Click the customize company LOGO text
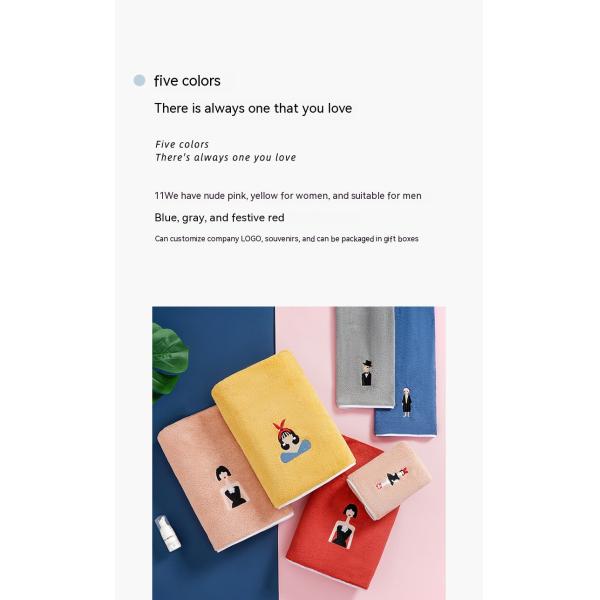This screenshot has height=600, width=600. pyautogui.click(x=286, y=239)
